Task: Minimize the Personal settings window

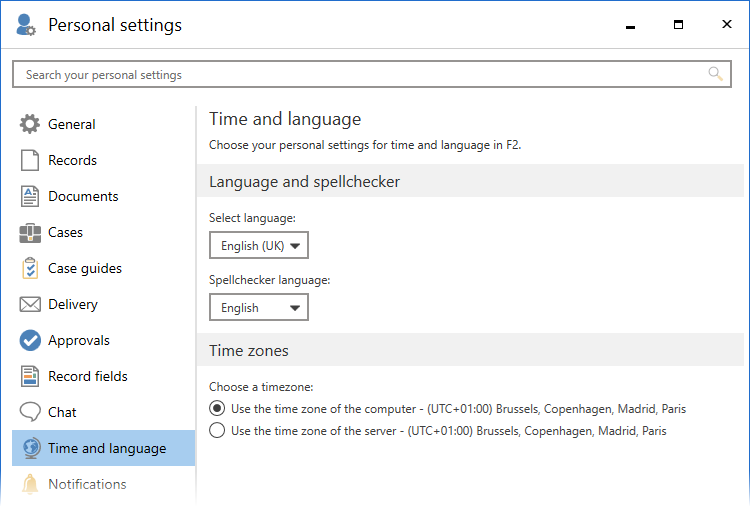Action: (x=630, y=25)
